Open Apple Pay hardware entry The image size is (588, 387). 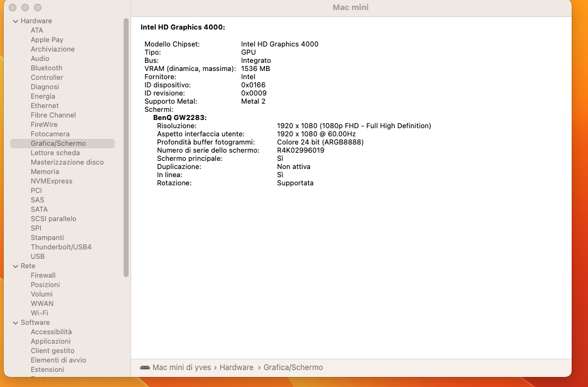click(x=47, y=40)
